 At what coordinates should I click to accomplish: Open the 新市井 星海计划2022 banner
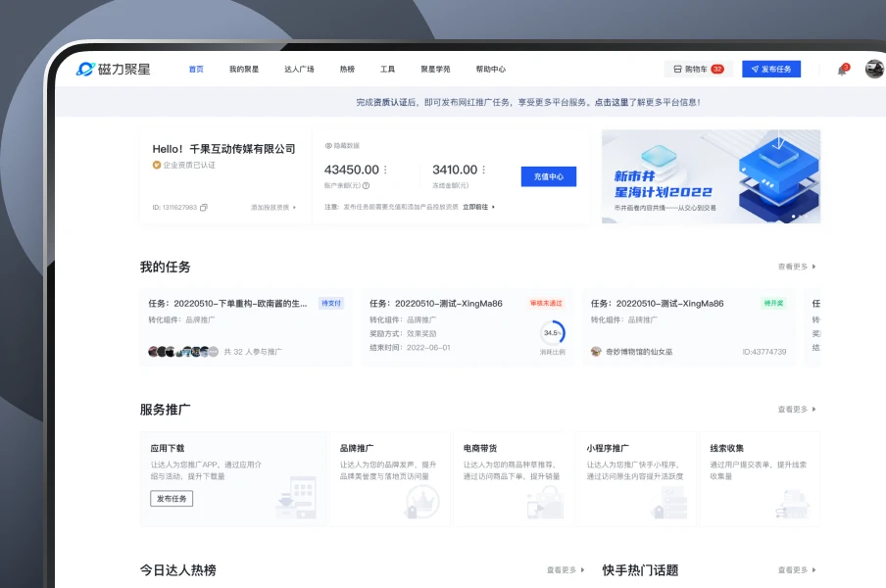pyautogui.click(x=711, y=176)
